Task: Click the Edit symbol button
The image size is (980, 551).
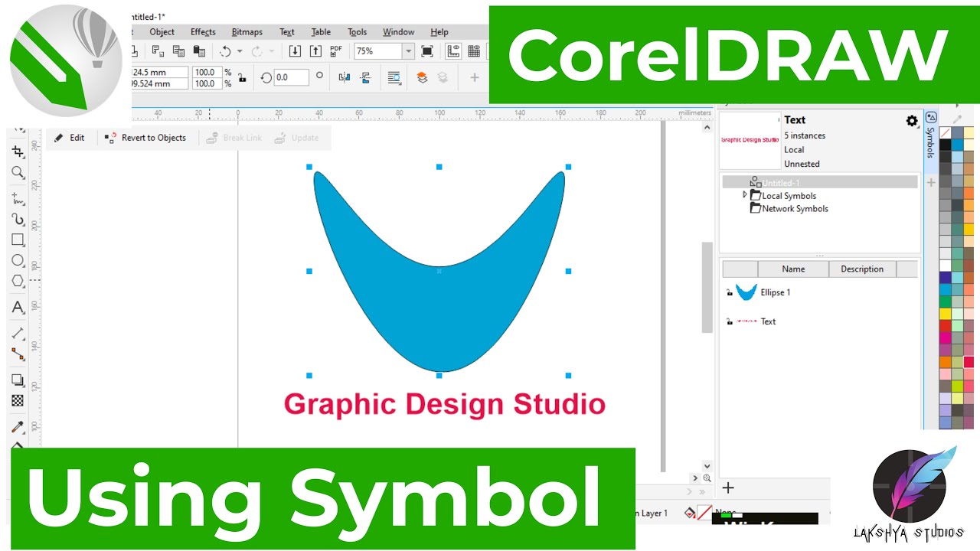Action: click(70, 138)
